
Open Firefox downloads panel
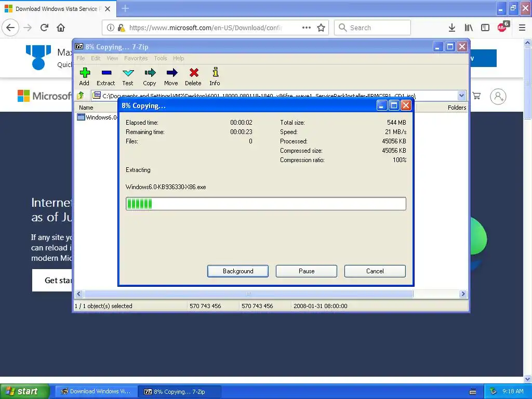tap(452, 28)
